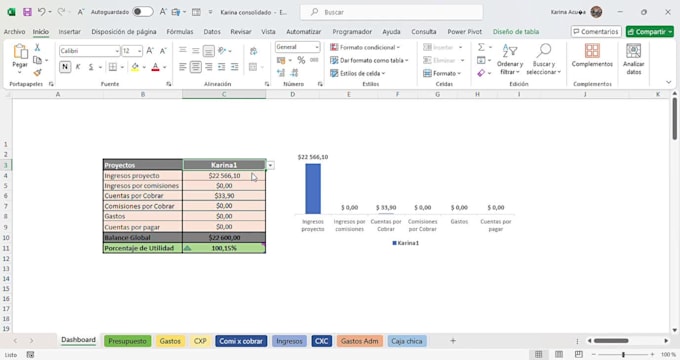Apply percent style with % icon
Screen dimensions: 680x360
tap(301, 60)
